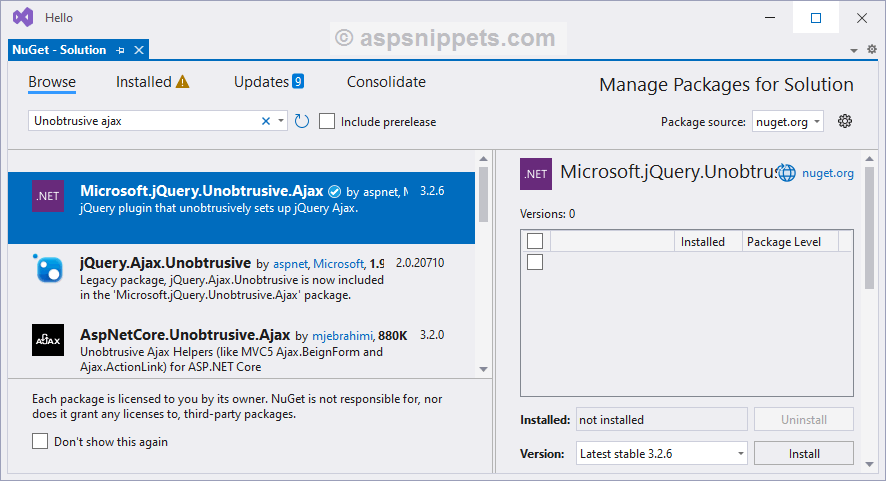886x481 pixels.
Task: Check the Don't show this again box
Action: (40, 441)
